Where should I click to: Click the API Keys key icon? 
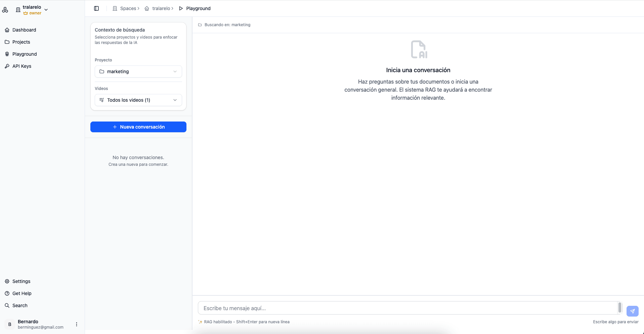tap(7, 66)
